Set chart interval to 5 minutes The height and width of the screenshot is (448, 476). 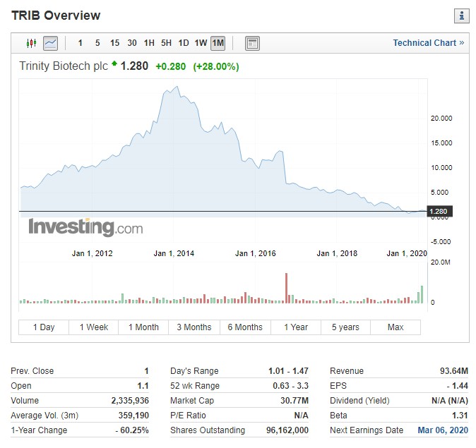(97, 43)
